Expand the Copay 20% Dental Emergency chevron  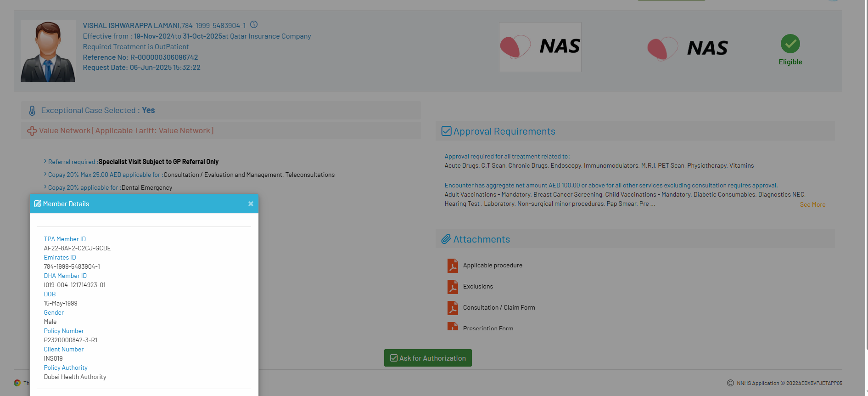45,187
